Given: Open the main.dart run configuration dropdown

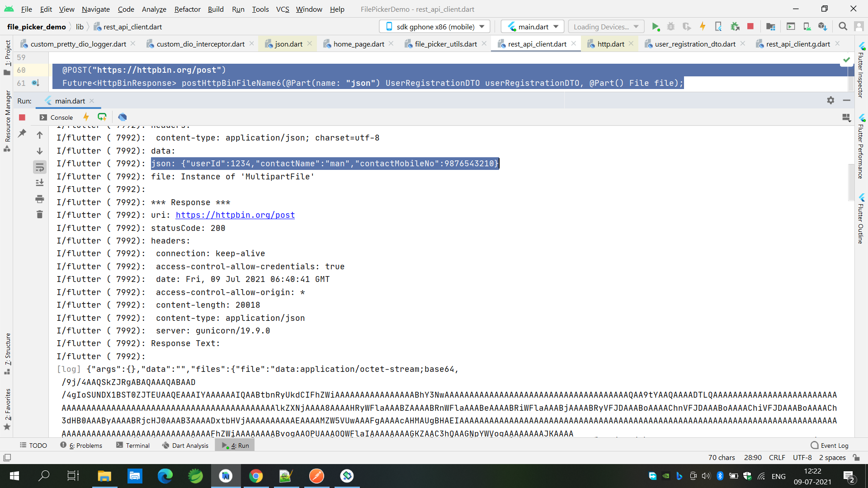Looking at the screenshot, I should pos(533,27).
